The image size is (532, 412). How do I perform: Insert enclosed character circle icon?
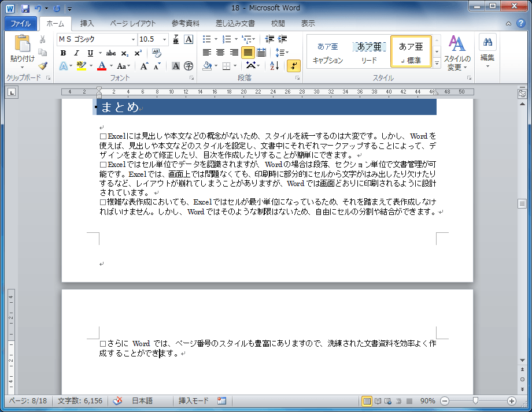coord(189,66)
